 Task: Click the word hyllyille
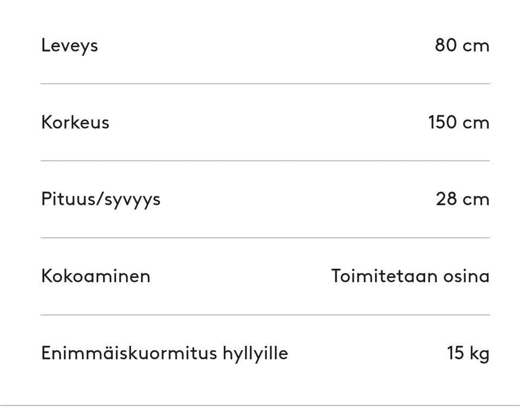pyautogui.click(x=255, y=354)
